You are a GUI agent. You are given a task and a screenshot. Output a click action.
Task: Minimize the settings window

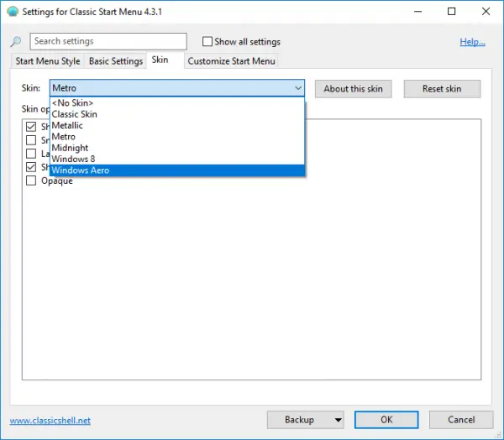tap(417, 12)
